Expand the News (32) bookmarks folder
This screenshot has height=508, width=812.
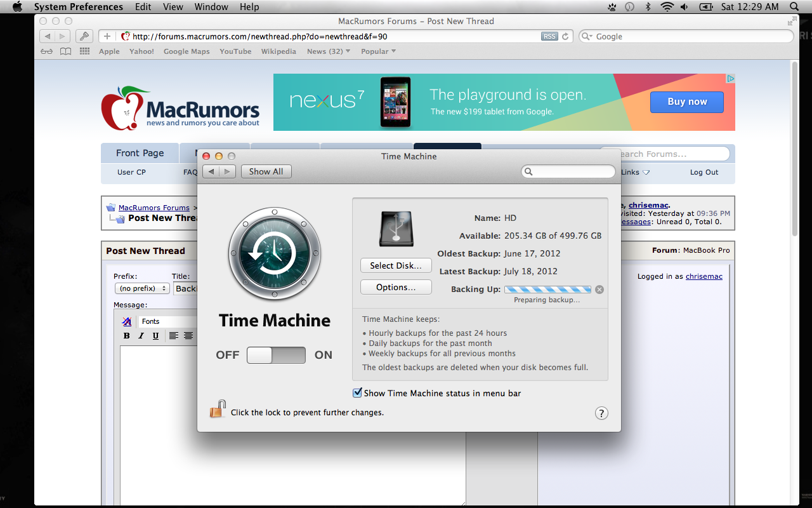[x=329, y=51]
